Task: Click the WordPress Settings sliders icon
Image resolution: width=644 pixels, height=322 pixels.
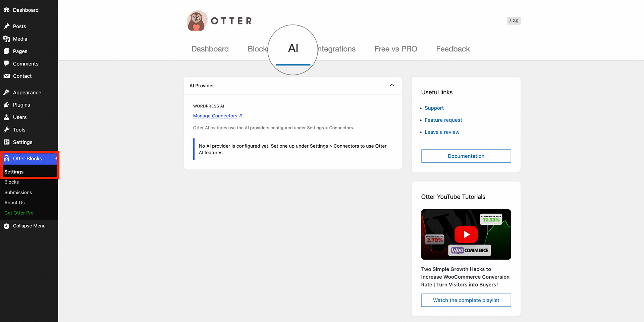Action: 6,142
